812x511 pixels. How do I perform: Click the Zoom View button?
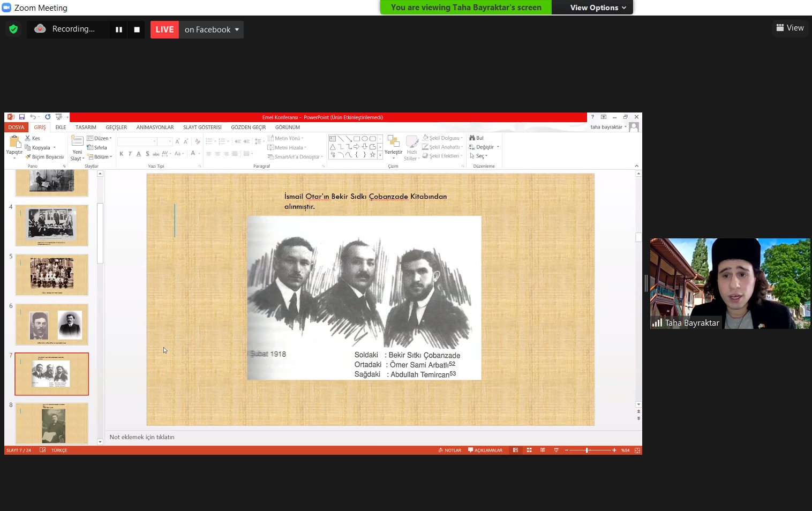790,28
